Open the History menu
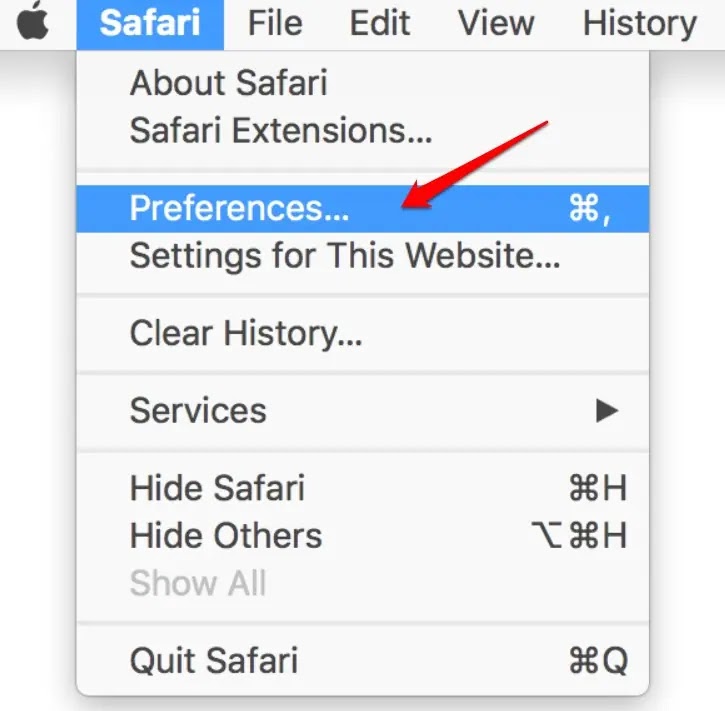This screenshot has height=711, width=725. [x=640, y=24]
